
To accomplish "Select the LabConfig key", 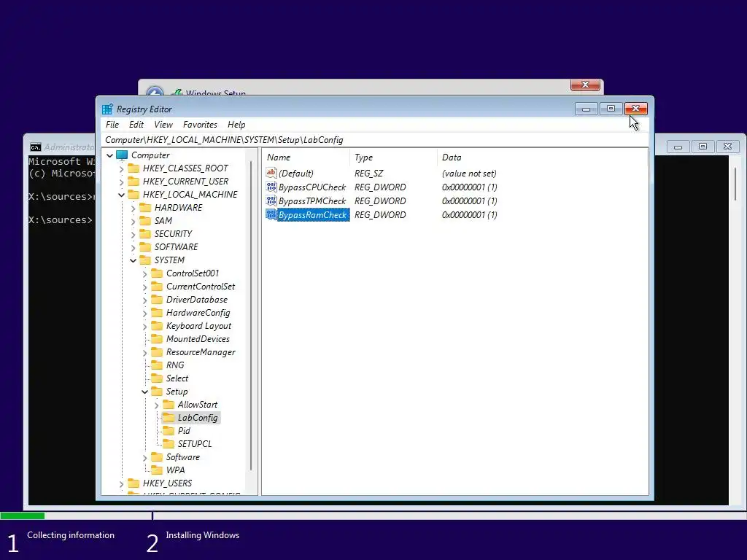I will coord(197,418).
